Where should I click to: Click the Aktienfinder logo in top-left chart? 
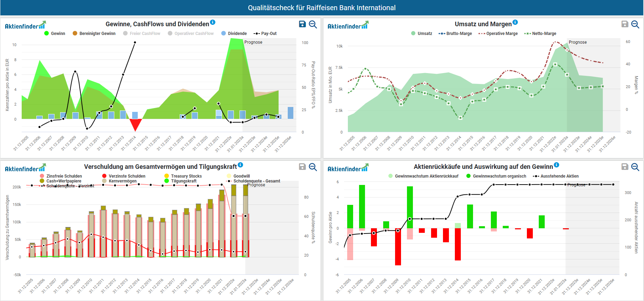25,26
